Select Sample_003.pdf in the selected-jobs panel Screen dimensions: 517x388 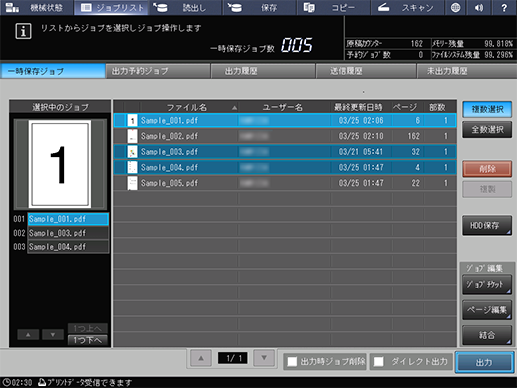click(x=68, y=233)
